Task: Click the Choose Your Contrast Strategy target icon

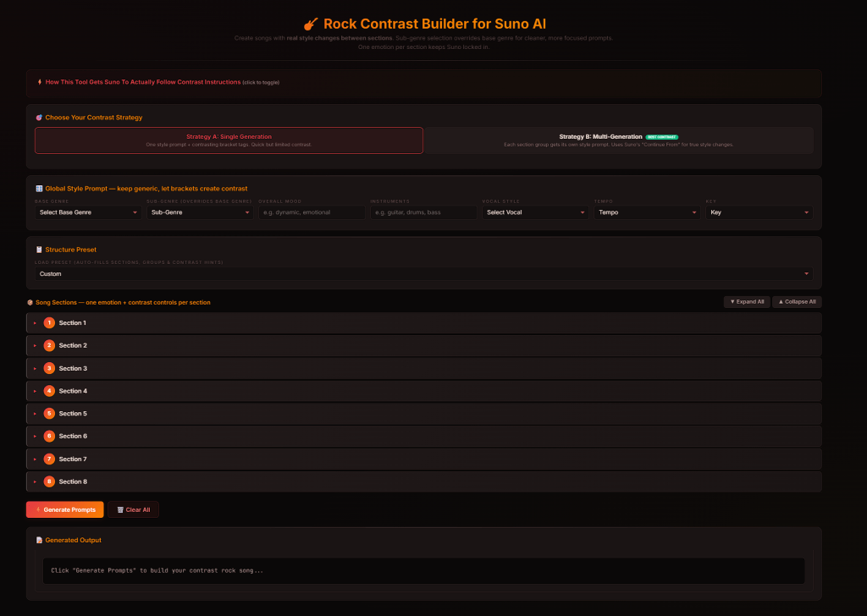Action: click(39, 118)
